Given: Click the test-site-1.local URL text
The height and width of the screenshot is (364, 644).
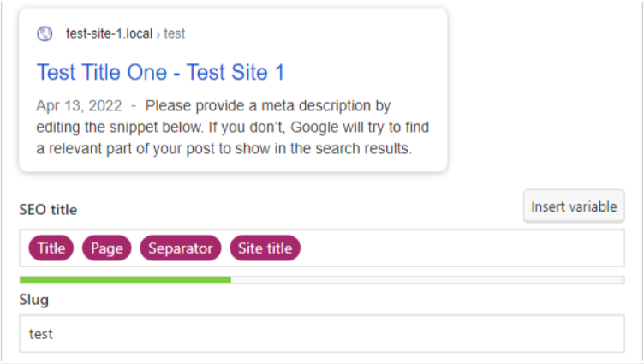Looking at the screenshot, I should click(110, 33).
